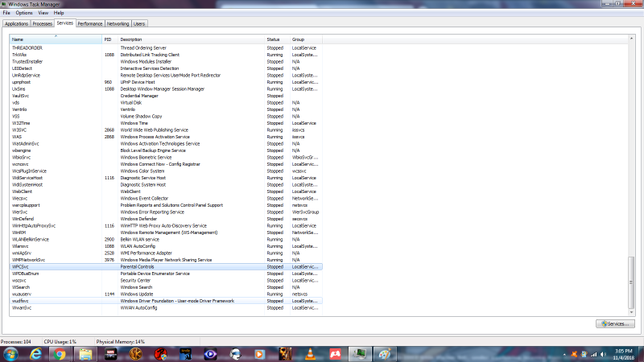644x362 pixels.
Task: Select the THREADORDER service row
Action: coord(166,48)
